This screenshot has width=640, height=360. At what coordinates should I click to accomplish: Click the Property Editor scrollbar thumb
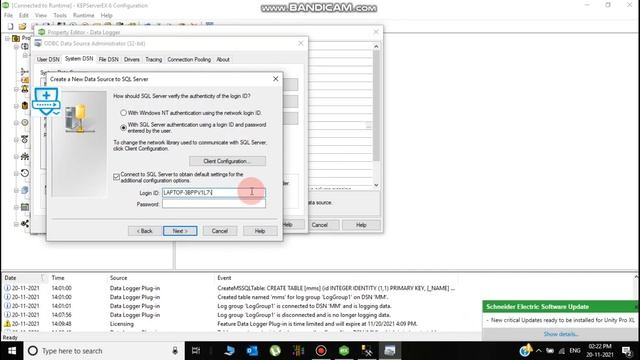[376, 105]
